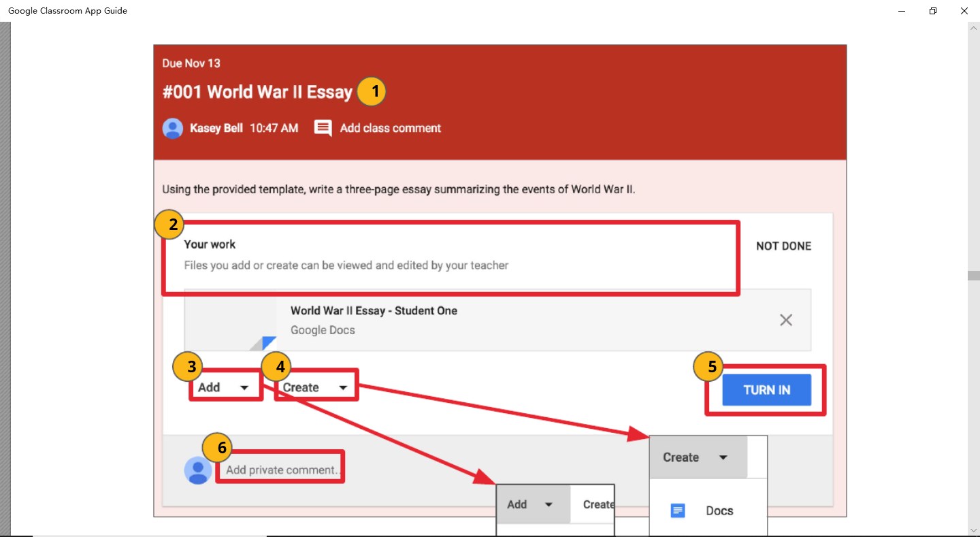
Task: Click the essay instructions sentence
Action: (398, 189)
